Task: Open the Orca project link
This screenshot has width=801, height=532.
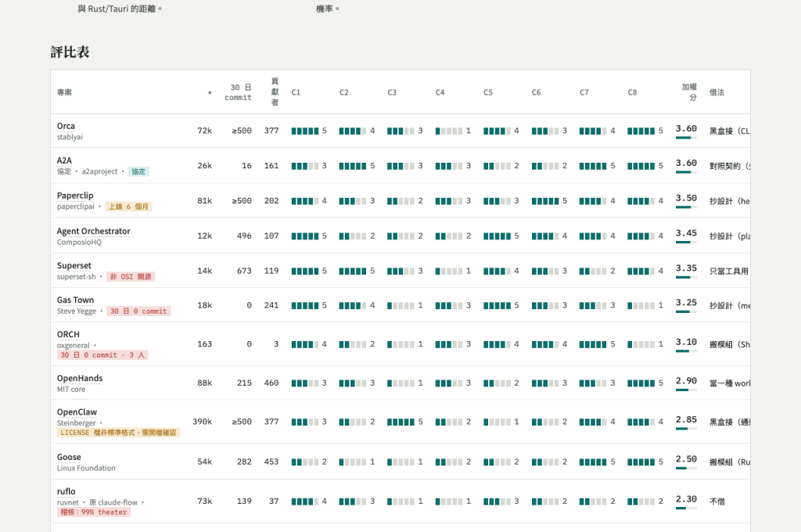Action: coord(66,126)
